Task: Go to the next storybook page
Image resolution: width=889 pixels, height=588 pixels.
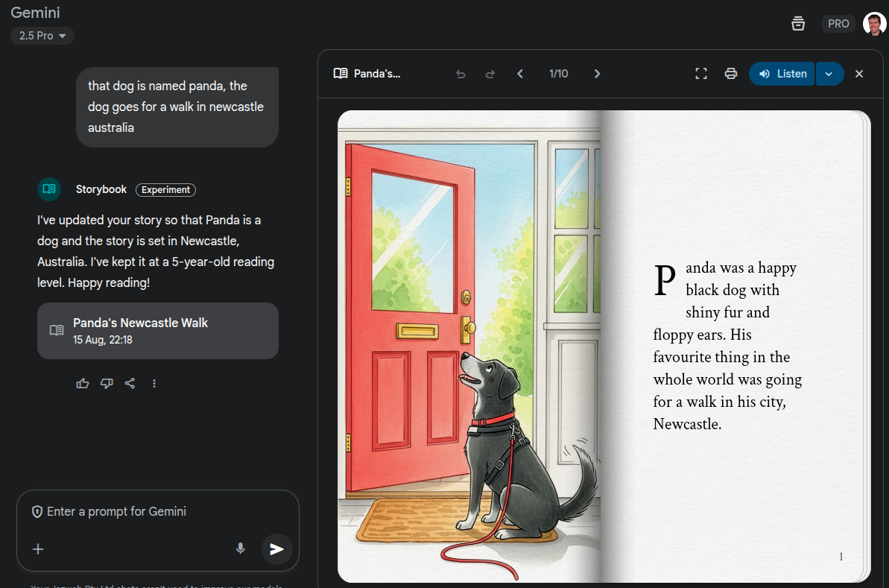Action: tap(597, 74)
